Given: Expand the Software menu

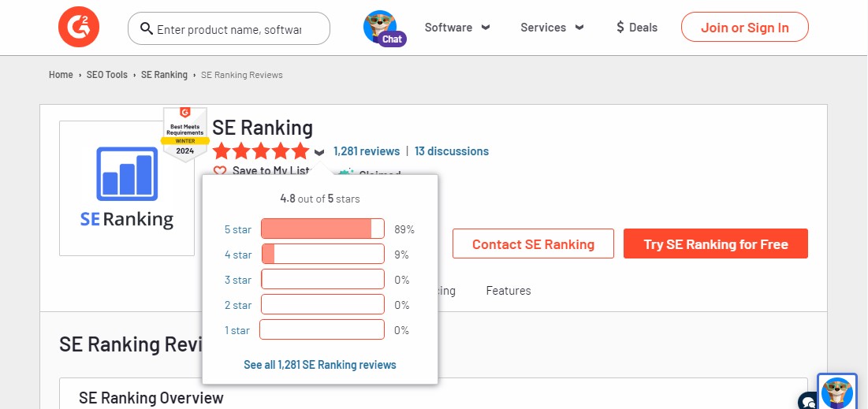Looking at the screenshot, I should coord(457,28).
